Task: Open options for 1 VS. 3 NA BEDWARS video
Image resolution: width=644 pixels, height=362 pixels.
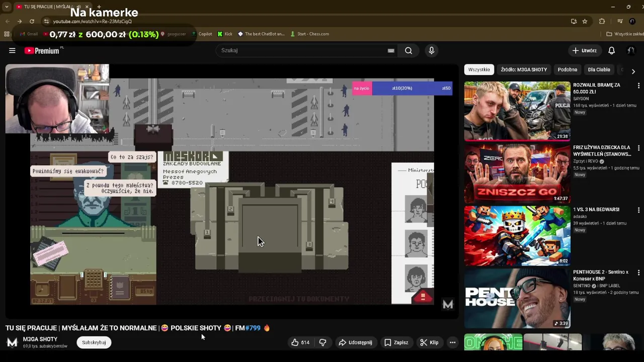Action: (638, 210)
